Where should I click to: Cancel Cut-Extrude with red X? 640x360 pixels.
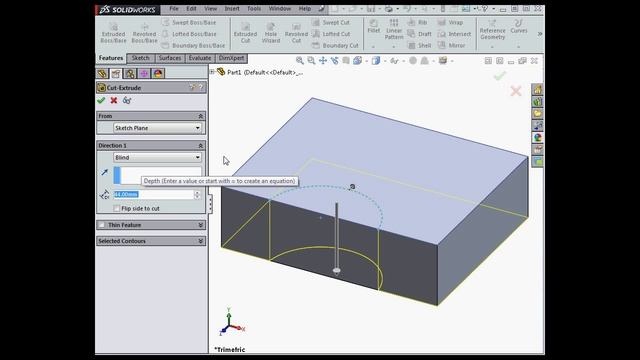114,100
